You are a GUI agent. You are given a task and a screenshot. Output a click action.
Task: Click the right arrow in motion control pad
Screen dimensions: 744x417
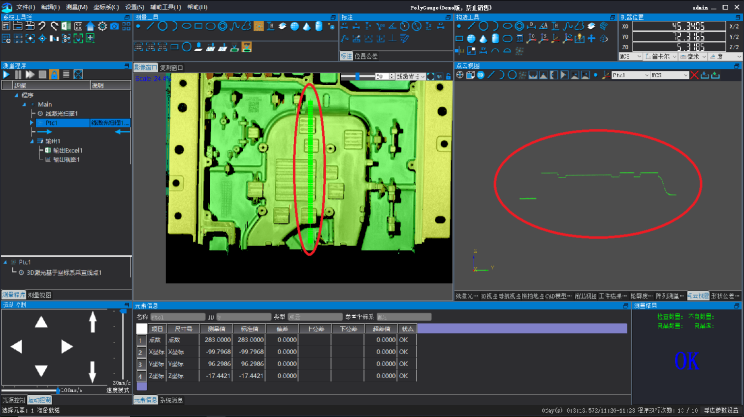coord(67,346)
